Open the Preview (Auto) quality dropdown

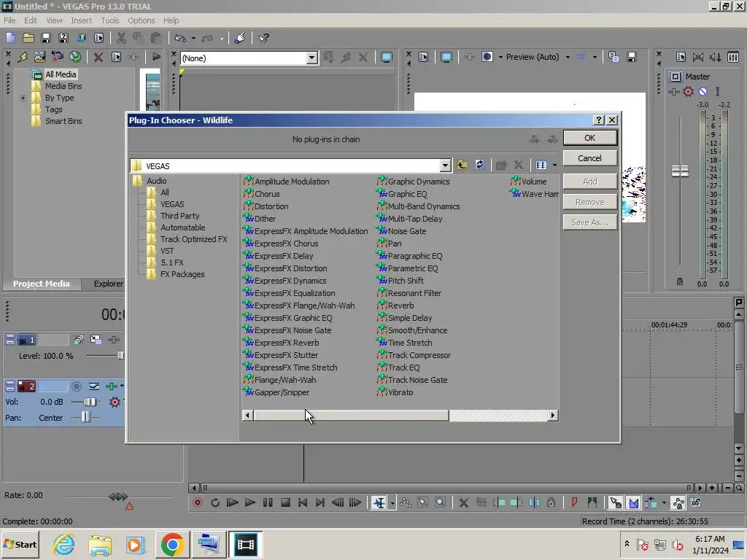(568, 57)
